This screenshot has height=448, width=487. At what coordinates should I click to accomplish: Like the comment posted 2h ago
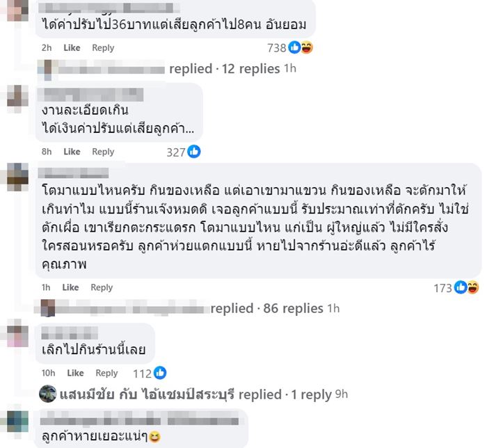[x=72, y=48]
